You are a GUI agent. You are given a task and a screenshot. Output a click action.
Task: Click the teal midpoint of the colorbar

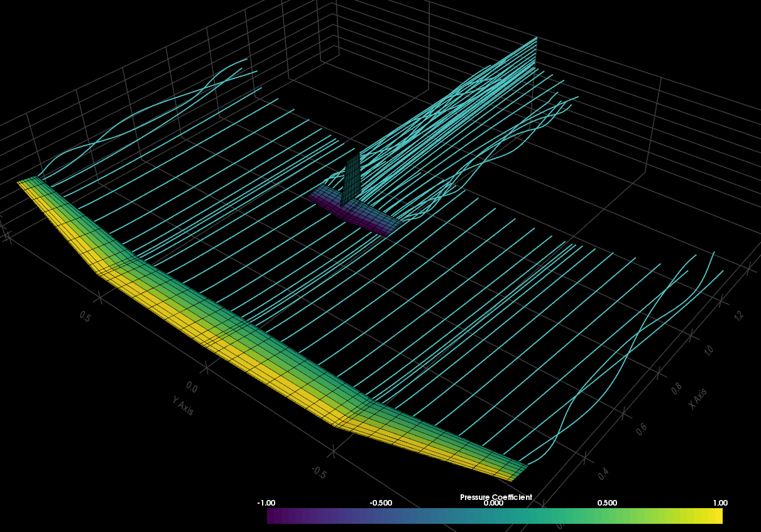(x=495, y=516)
